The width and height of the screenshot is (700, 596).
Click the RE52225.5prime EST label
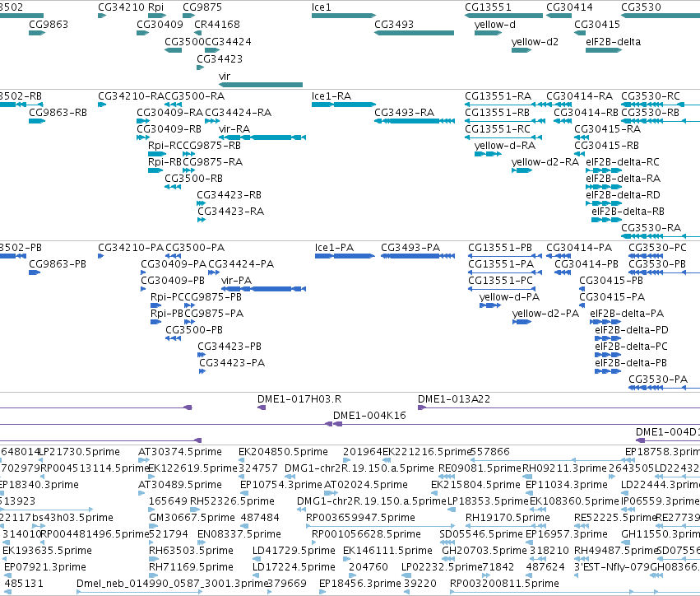coord(614,517)
